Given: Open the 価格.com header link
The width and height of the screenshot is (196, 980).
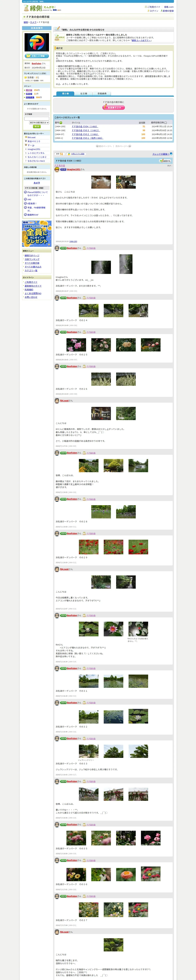Looking at the screenshot, I should point(169,7).
